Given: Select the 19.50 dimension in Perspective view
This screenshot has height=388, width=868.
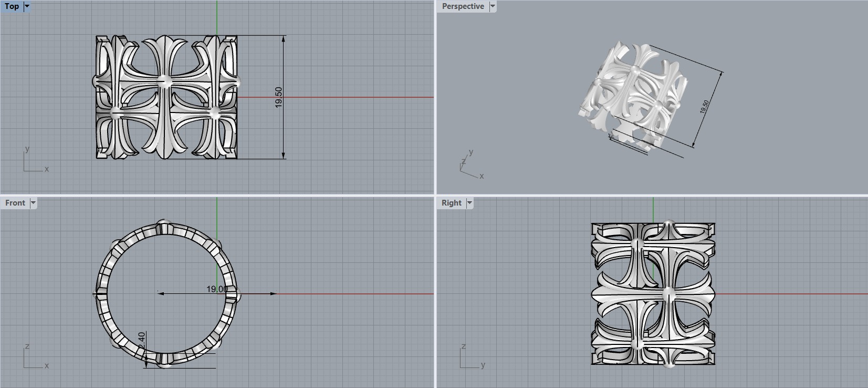Looking at the screenshot, I should tap(705, 107).
